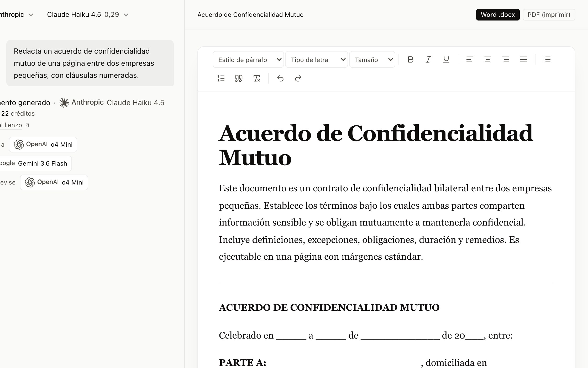Screen dimensions: 588x368
Task: Click the 'Celebrado en' date line
Action: [366, 335]
